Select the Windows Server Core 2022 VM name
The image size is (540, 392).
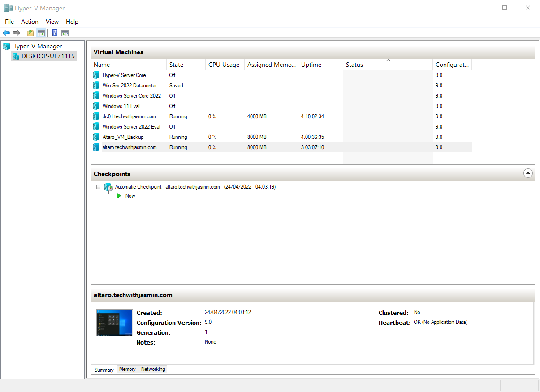coord(132,96)
